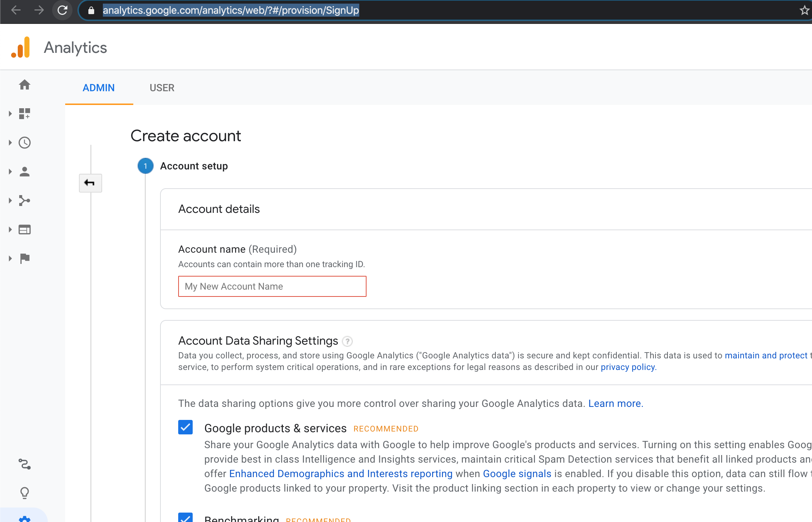
Task: Expand the Behavior section arrow
Action: 10,230
